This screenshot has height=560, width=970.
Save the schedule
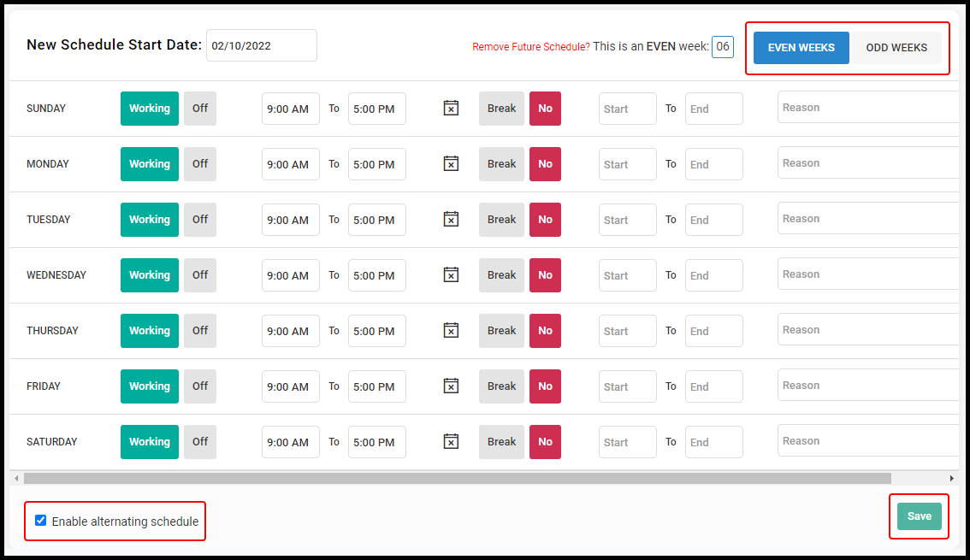919,516
